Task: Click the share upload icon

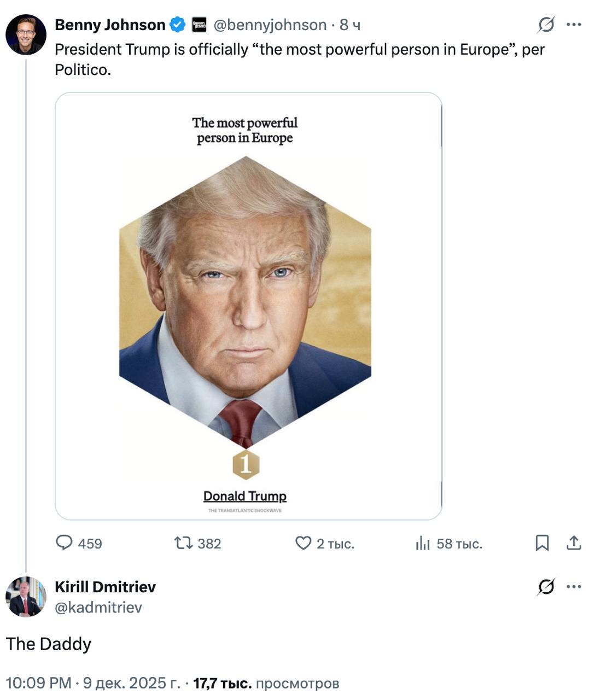Action: coord(574,543)
